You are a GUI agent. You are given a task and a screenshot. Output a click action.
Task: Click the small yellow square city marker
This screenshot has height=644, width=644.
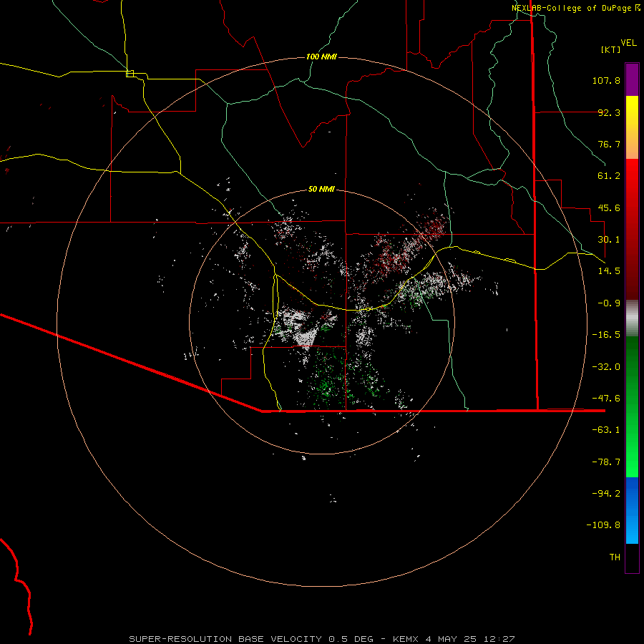[x=130, y=74]
